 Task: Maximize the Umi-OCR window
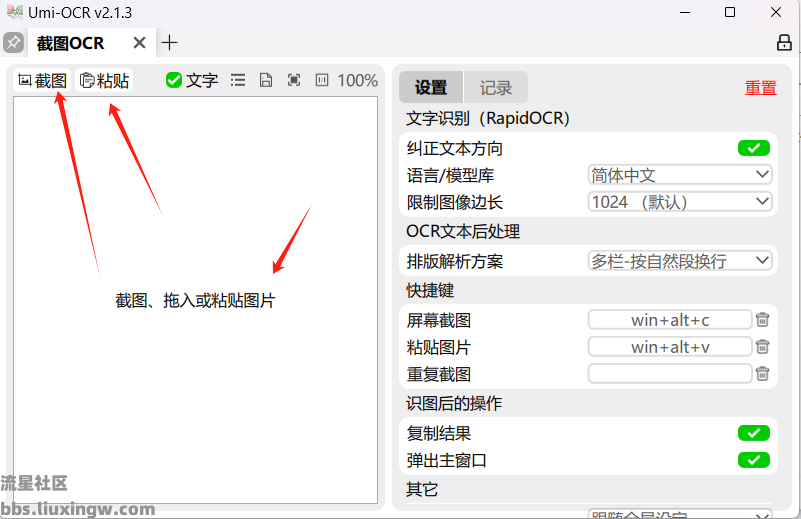tap(730, 12)
